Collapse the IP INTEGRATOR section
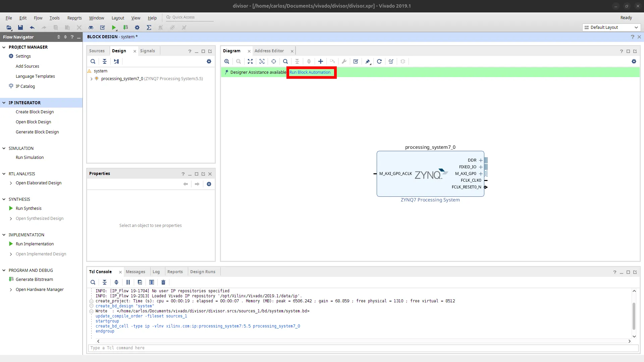Image resolution: width=644 pixels, height=362 pixels. pos(4,103)
